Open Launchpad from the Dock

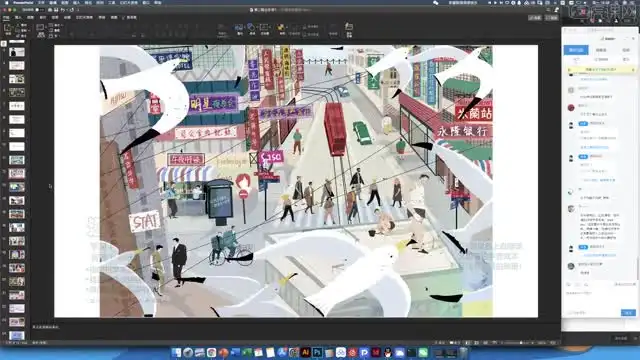[x=188, y=352]
